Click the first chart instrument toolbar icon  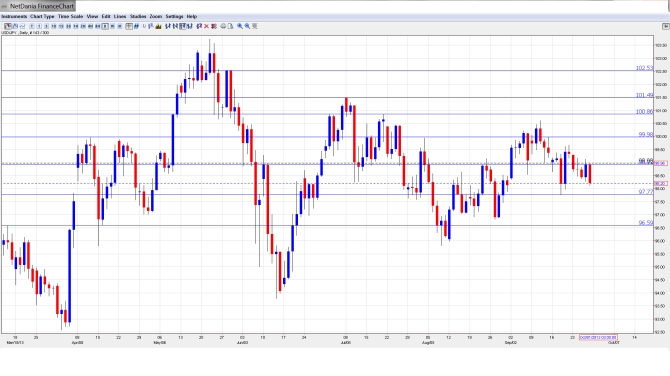coord(8,26)
